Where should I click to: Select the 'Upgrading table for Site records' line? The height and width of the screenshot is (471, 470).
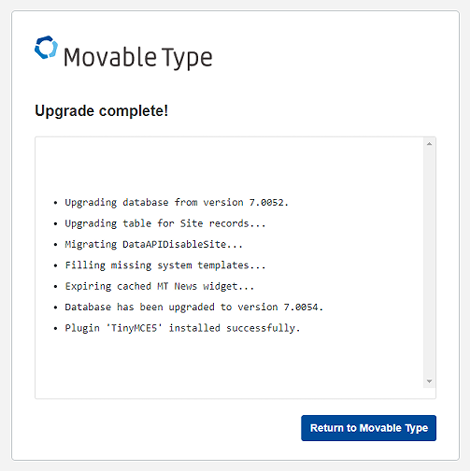tap(165, 224)
